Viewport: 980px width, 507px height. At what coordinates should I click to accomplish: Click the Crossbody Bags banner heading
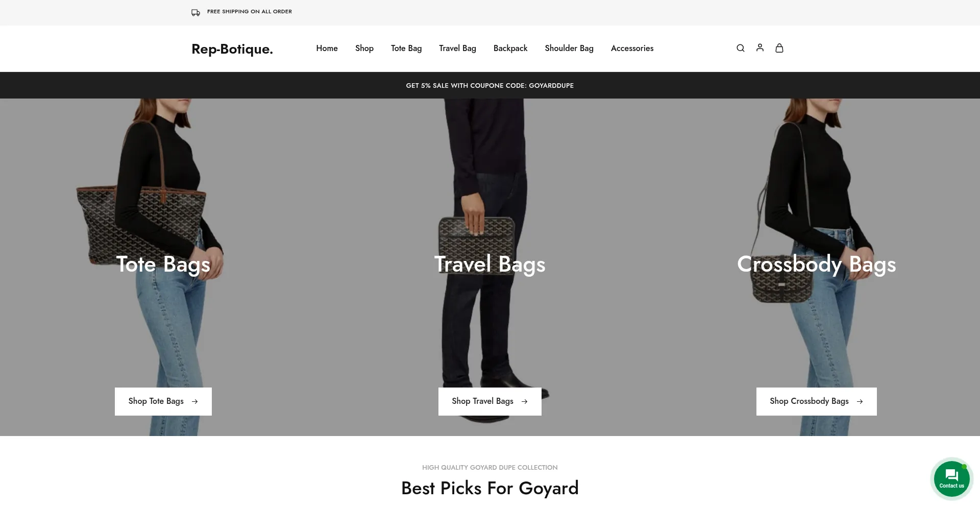817,264
